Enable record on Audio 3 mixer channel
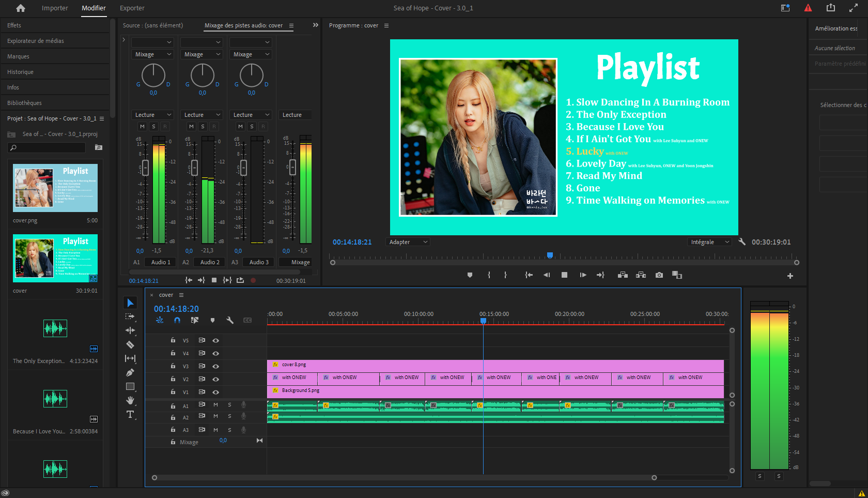Image resolution: width=868 pixels, height=498 pixels. pos(263,126)
